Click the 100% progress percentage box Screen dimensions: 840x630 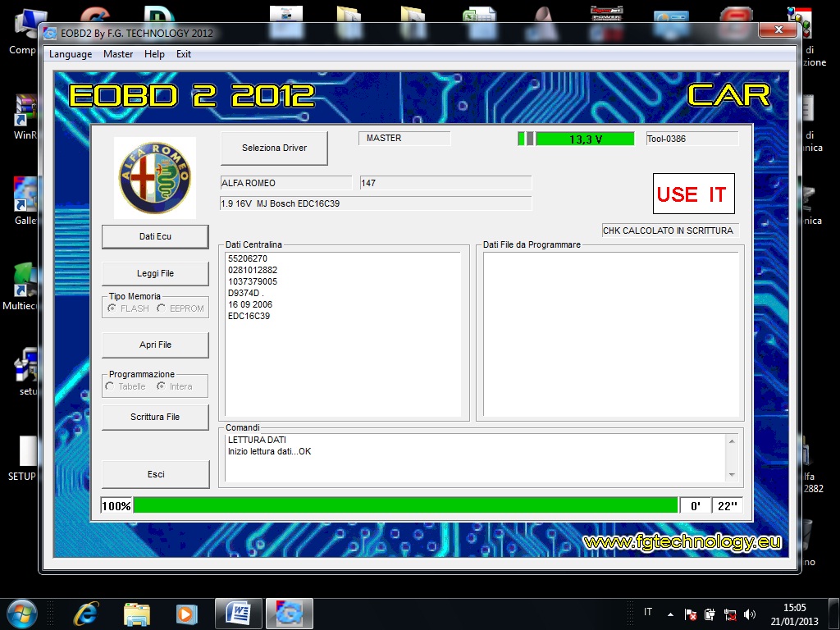[x=116, y=505]
